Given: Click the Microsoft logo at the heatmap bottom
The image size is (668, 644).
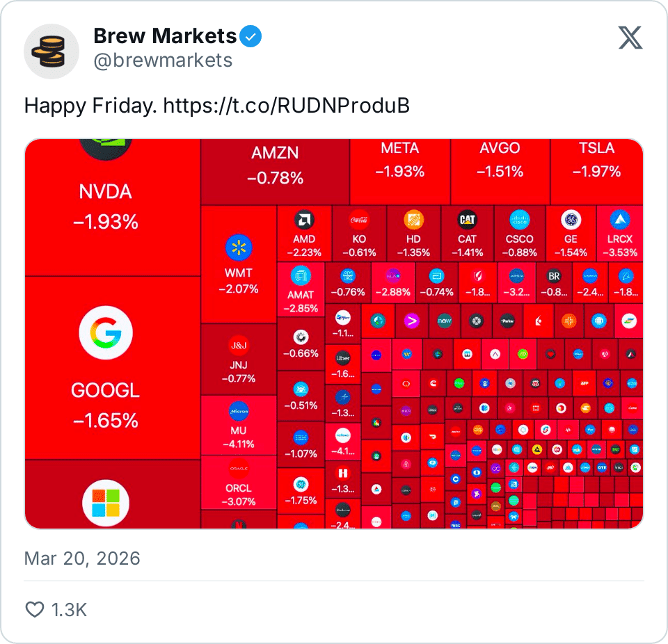Looking at the screenshot, I should (x=106, y=503).
